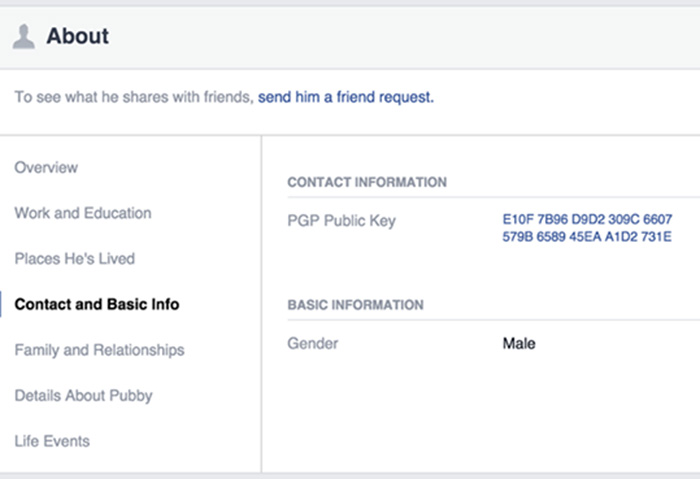Viewport: 700px width, 479px height.
Task: Click the Gender field label
Action: coord(313,343)
